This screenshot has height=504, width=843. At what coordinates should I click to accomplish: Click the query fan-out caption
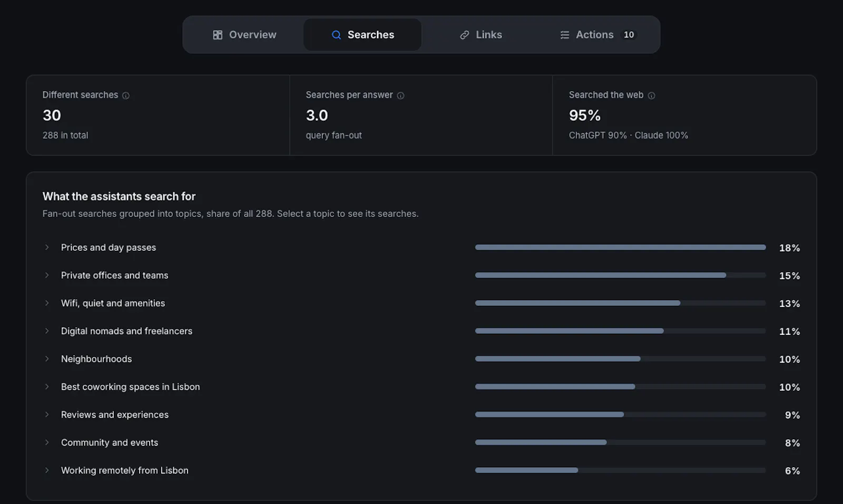(x=334, y=135)
